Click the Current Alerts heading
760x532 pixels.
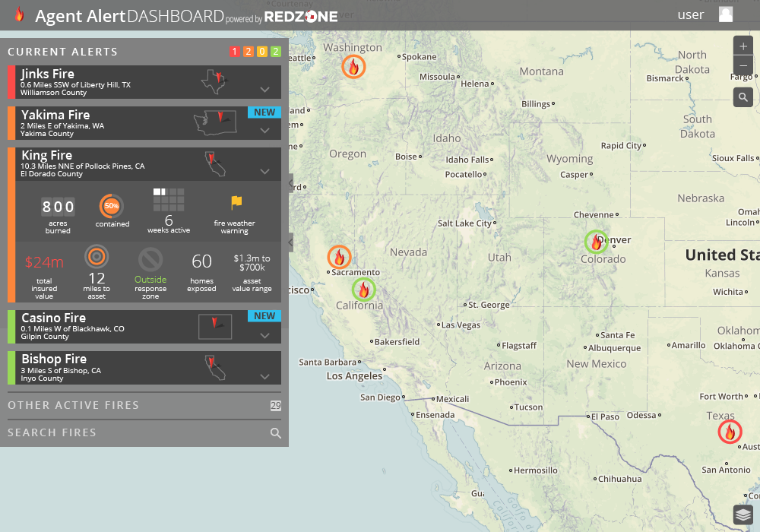62,52
